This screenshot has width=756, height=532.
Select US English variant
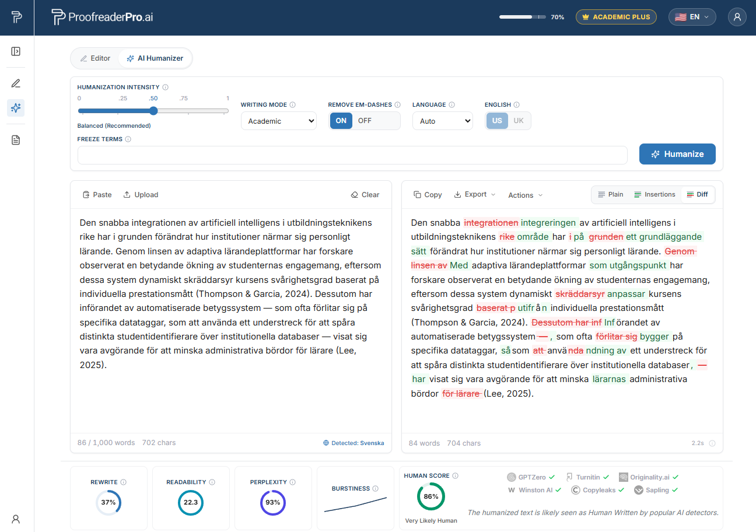point(497,121)
